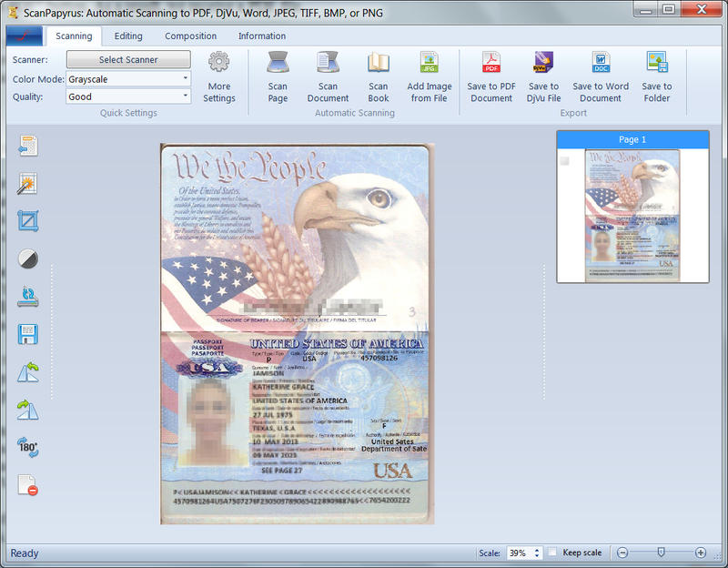Screen dimensions: 728x568
Task: Go to the Composition tab
Action: point(191,36)
